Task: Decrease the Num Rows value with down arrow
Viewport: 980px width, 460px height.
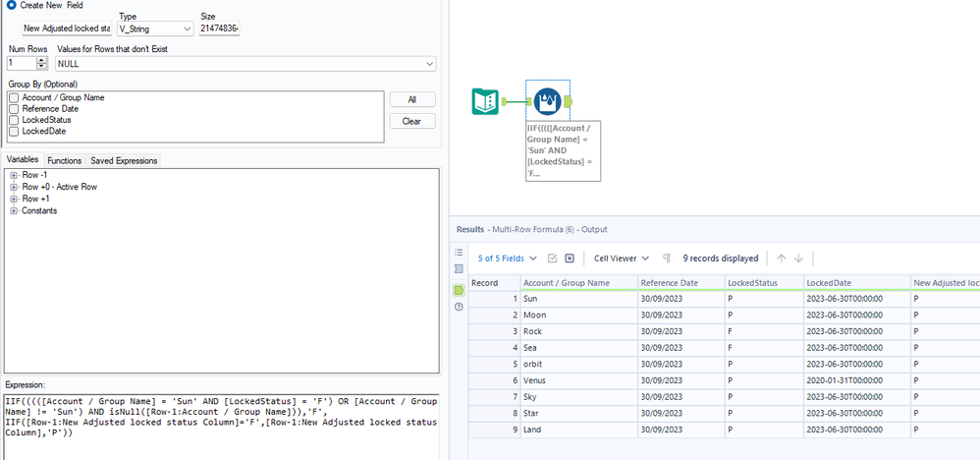Action: click(x=42, y=66)
